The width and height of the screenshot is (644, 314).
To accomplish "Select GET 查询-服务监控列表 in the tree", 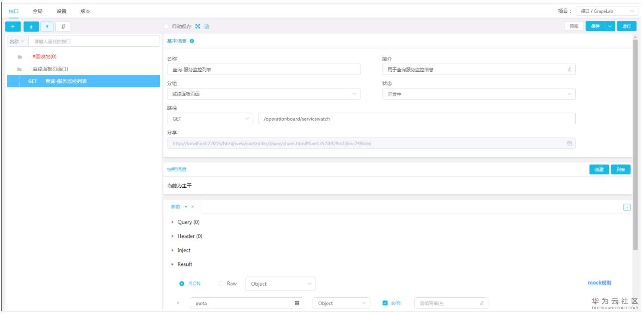I will (83, 81).
